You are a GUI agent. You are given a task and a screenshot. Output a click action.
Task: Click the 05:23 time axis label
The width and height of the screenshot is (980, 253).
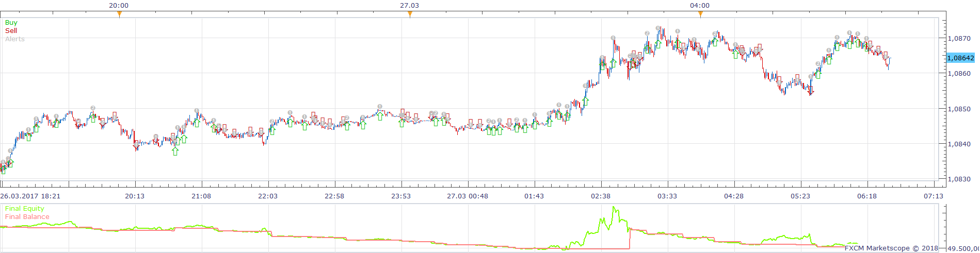click(x=800, y=196)
